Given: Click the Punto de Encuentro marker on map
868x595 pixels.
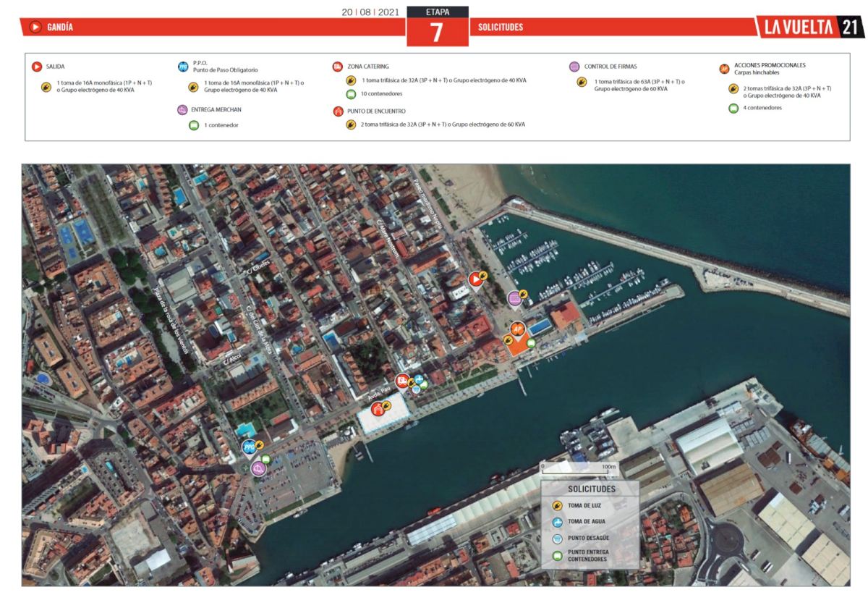Looking at the screenshot, I should (378, 409).
